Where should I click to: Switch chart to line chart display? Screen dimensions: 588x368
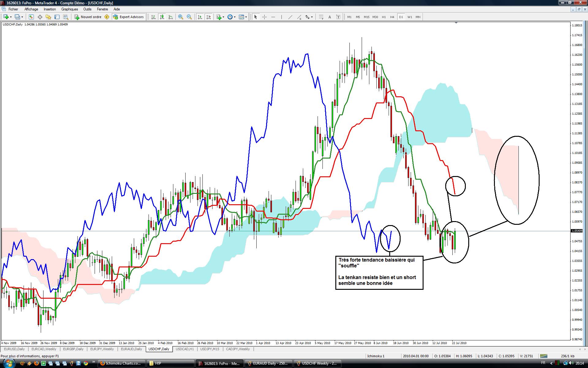point(170,17)
